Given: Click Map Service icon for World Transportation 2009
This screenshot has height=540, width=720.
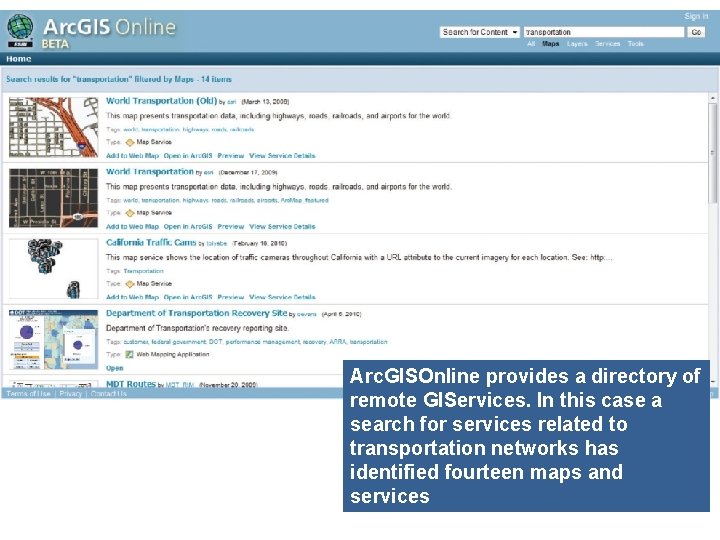Looking at the screenshot, I should 130,213.
